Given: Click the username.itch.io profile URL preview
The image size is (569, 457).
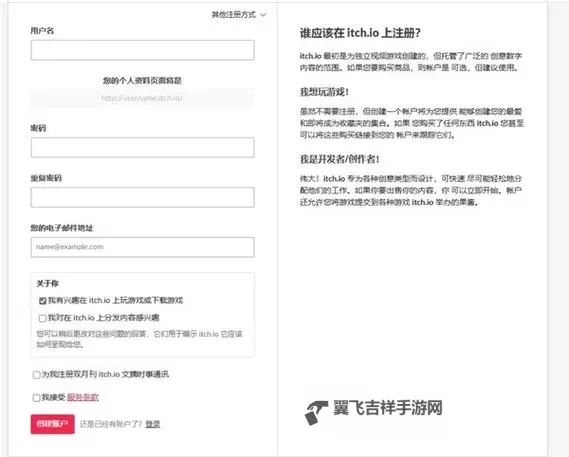Looking at the screenshot, I should coord(142,98).
